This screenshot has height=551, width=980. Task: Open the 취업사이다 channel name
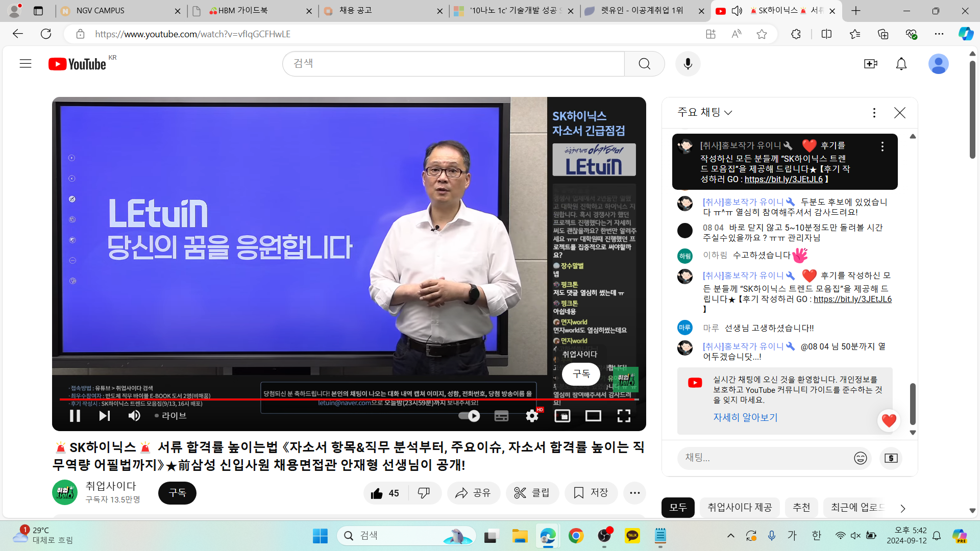click(x=111, y=486)
